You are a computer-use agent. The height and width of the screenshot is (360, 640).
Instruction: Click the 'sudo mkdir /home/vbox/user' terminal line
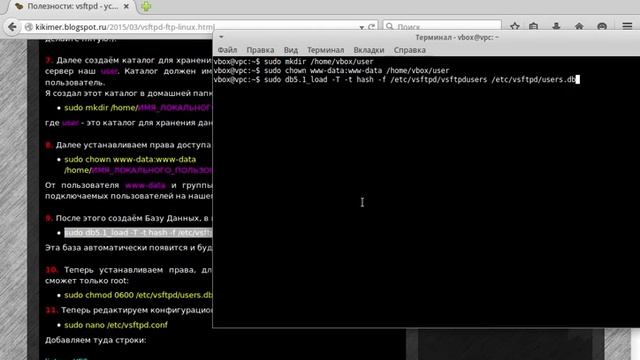pos(293,62)
